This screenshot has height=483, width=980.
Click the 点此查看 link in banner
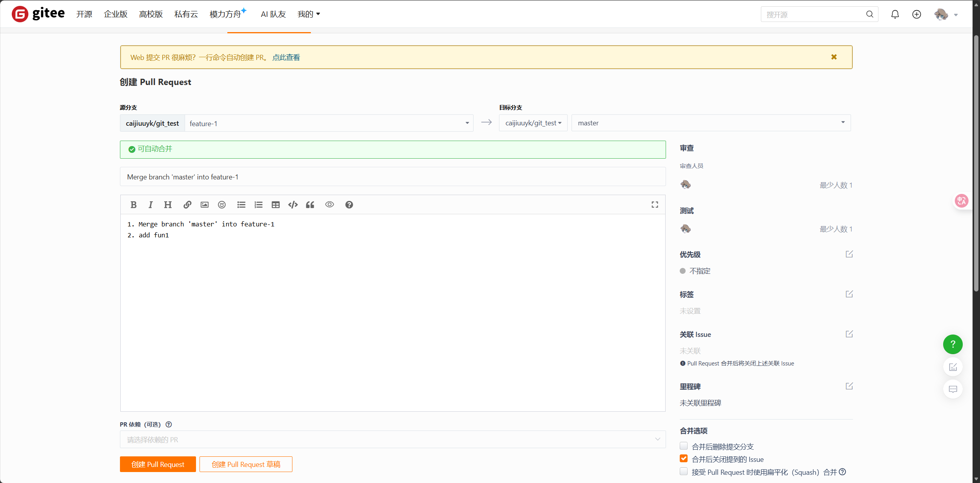[286, 58]
